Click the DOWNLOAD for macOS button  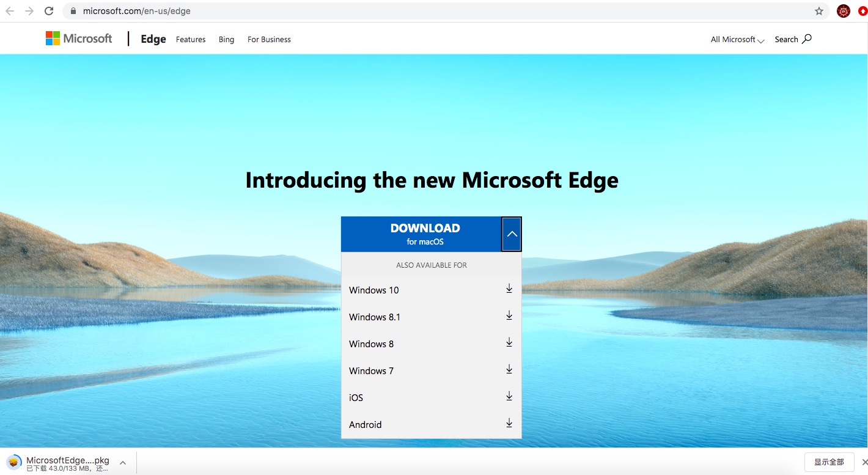click(x=421, y=234)
